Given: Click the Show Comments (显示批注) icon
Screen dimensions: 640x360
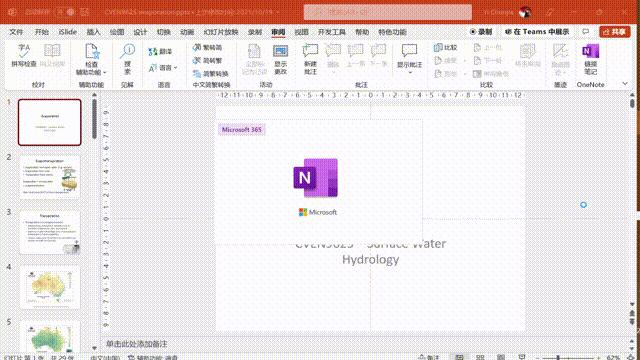Looking at the screenshot, I should tap(409, 51).
